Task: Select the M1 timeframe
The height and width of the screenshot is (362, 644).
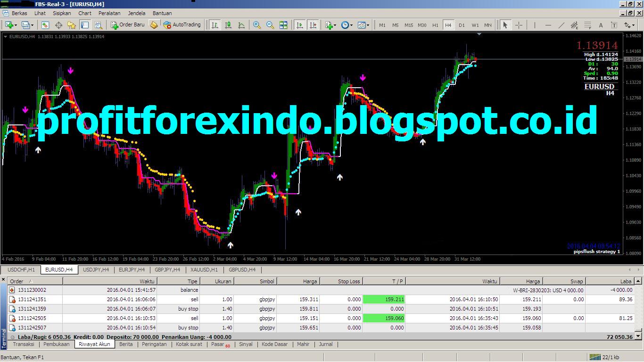Action: tap(382, 25)
